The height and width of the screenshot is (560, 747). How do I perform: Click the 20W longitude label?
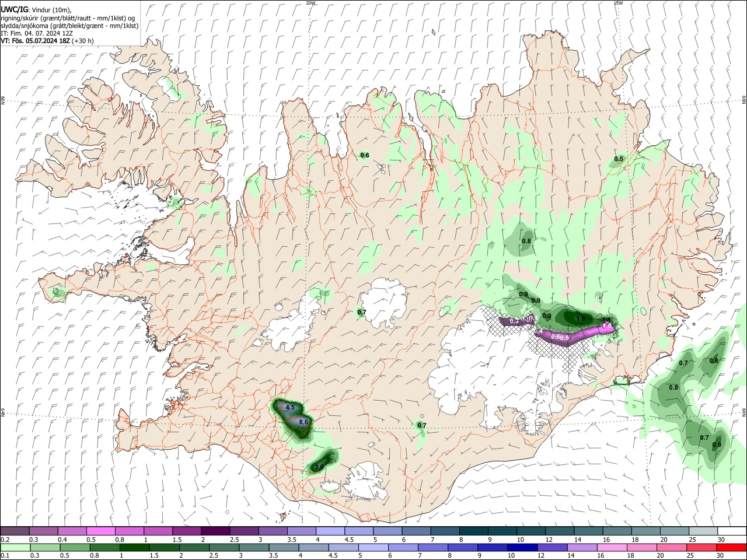click(310, 3)
